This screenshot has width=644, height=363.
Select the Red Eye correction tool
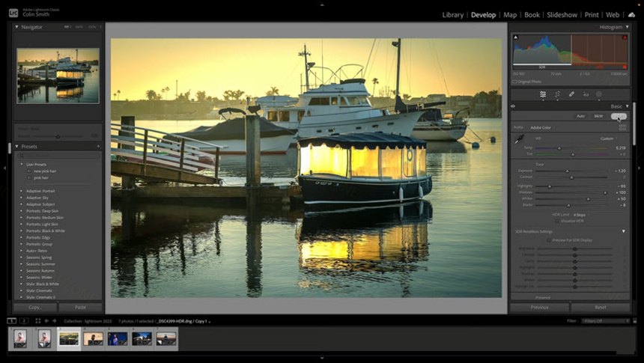pyautogui.click(x=586, y=94)
